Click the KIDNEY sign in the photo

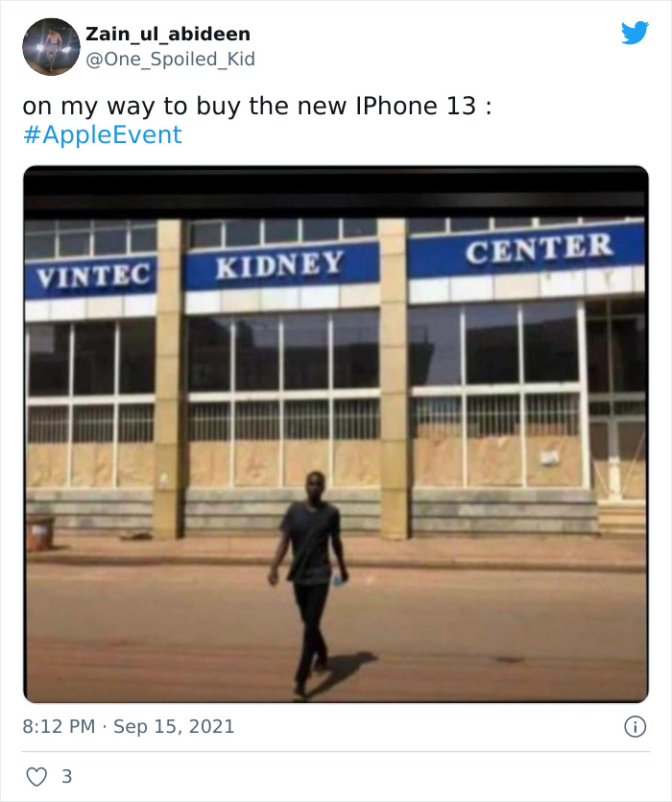[279, 264]
